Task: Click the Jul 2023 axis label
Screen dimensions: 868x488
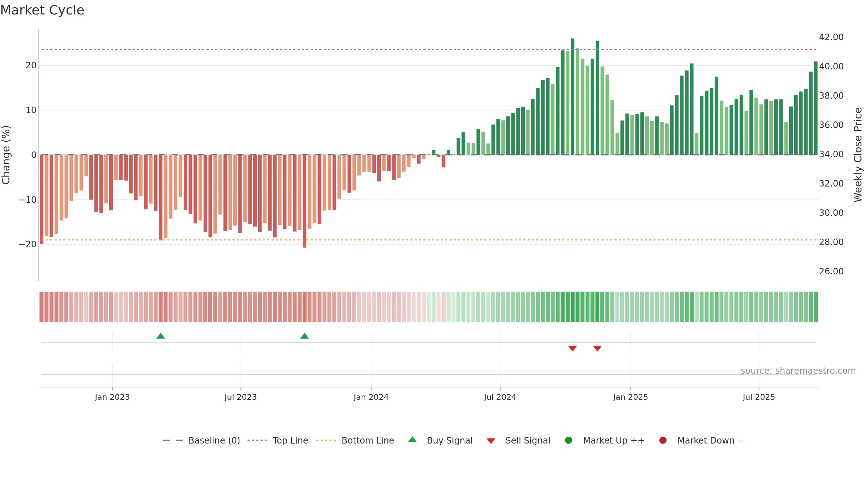Action: [x=241, y=397]
